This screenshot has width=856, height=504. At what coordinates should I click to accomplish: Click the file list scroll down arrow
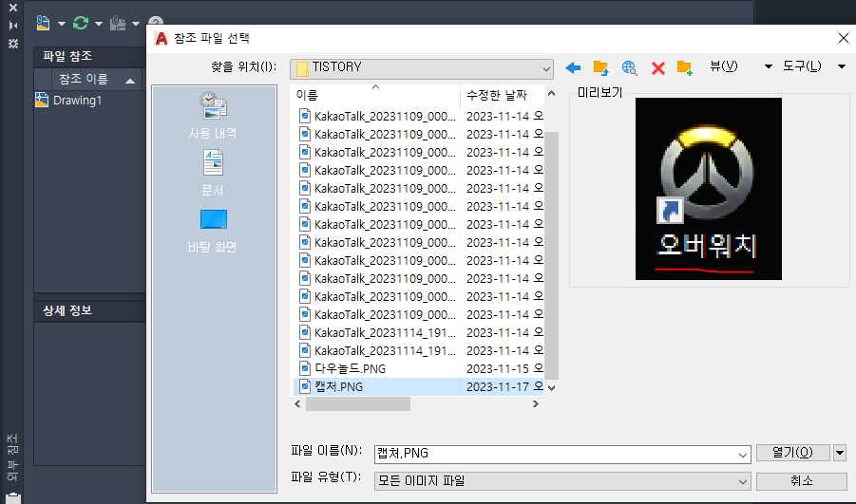click(551, 388)
